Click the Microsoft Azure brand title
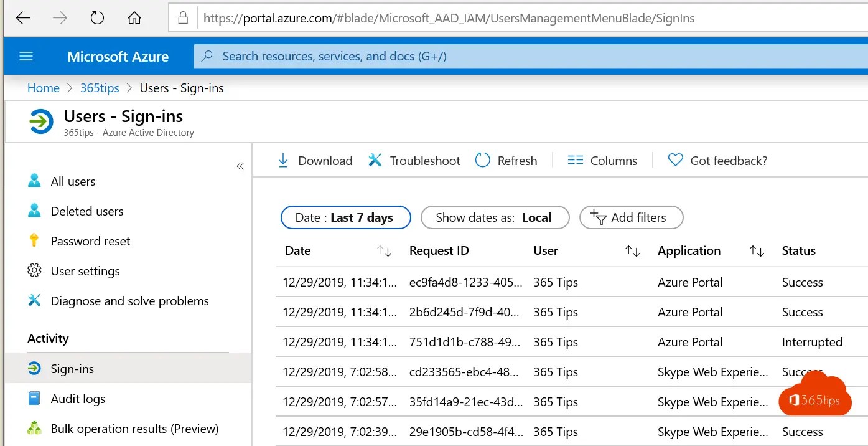The height and width of the screenshot is (446, 868). [118, 57]
